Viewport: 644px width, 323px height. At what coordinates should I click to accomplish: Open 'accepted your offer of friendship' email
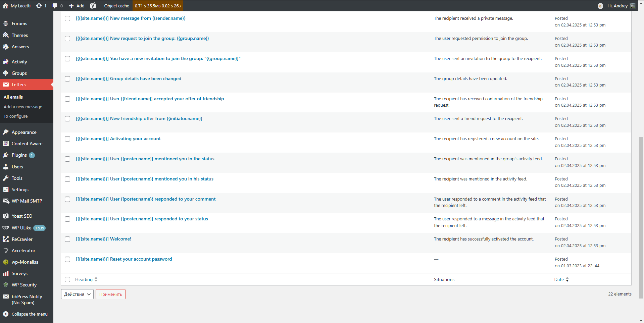tap(150, 99)
